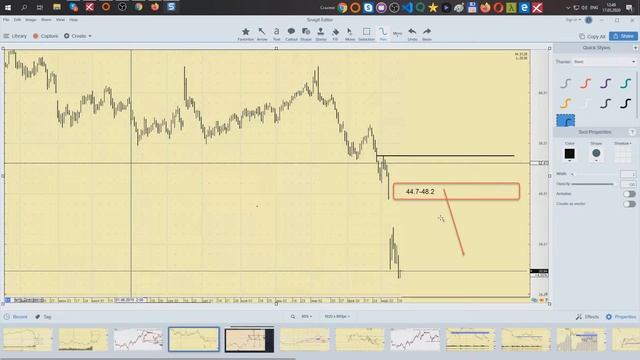This screenshot has height=360, width=640.
Task: Toggle the Antialias switch
Action: click(629, 194)
